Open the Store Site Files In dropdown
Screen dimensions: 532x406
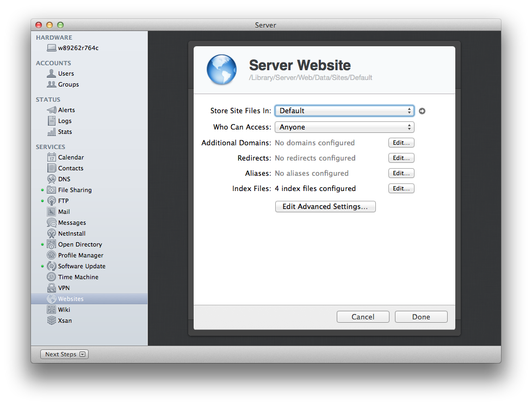tap(344, 110)
